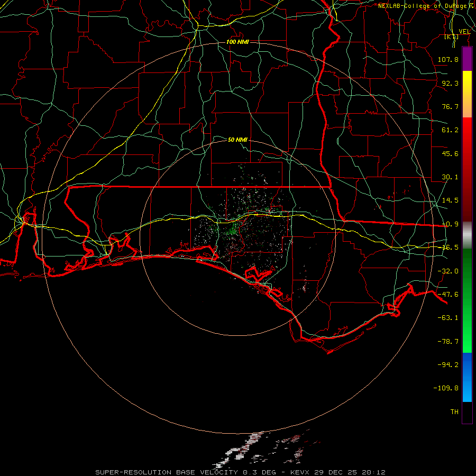Click the Super-Resolution Base Velocity caption at the bottom
Image resolution: width=476 pixels, height=476 pixels.
pos(241,472)
